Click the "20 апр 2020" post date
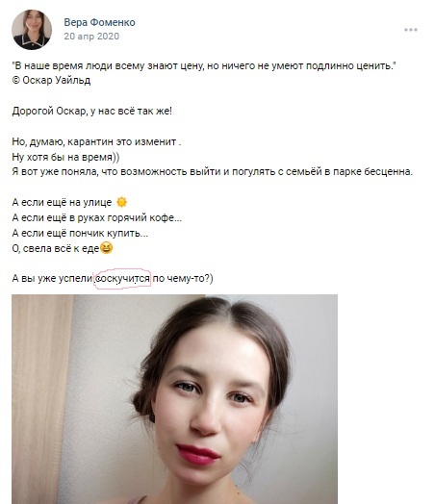 click(x=91, y=36)
